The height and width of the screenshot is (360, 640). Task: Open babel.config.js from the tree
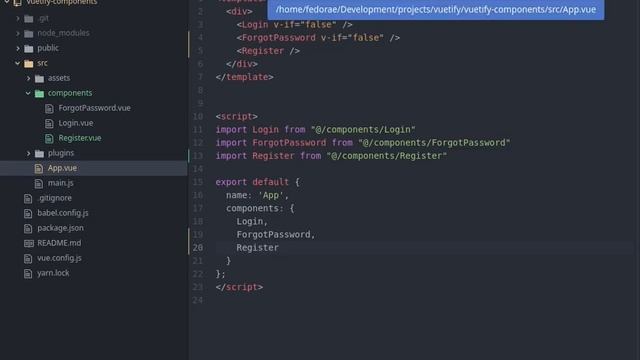tap(63, 213)
